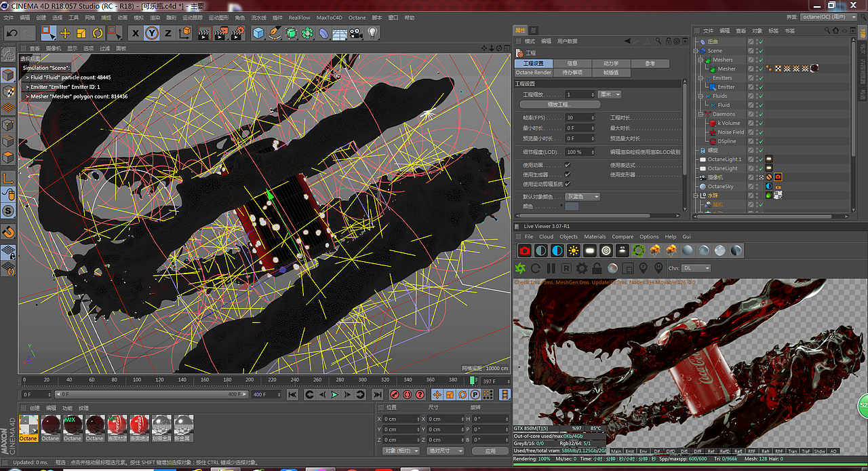Viewport: 868px width, 471px height.
Task: Toggle X axis lock
Action: coord(136,33)
